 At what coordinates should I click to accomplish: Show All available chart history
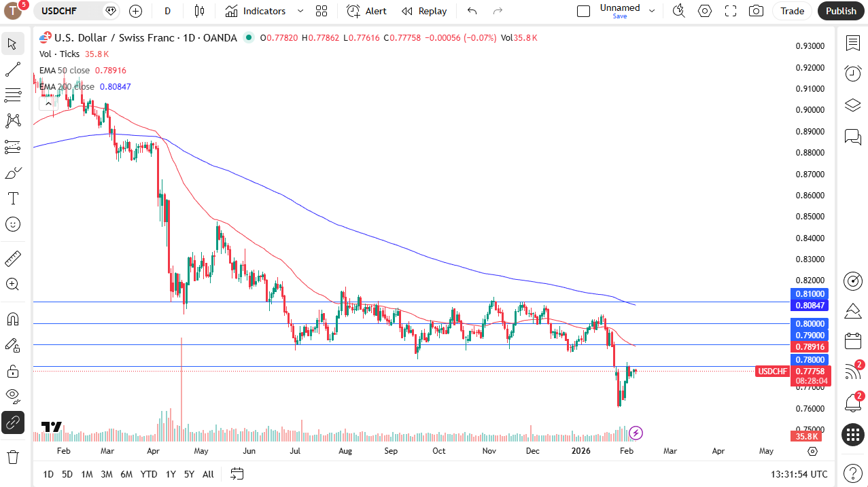pyautogui.click(x=208, y=474)
